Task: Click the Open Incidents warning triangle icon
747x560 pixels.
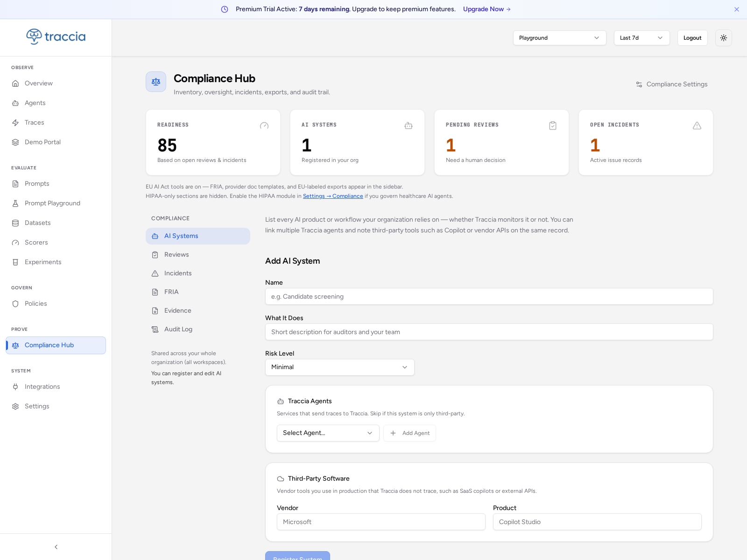Action: (697, 126)
